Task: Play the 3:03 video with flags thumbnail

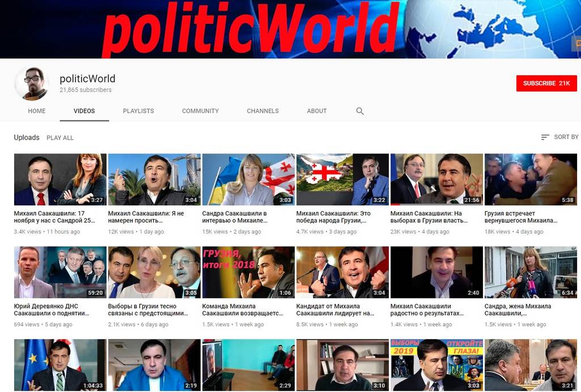Action: [x=249, y=179]
